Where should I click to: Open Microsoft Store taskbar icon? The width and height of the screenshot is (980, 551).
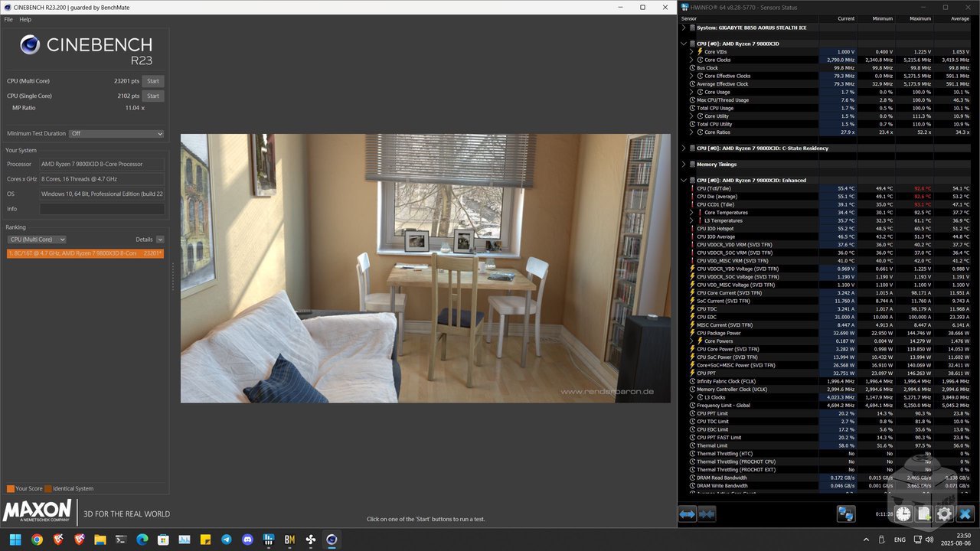[x=163, y=540]
